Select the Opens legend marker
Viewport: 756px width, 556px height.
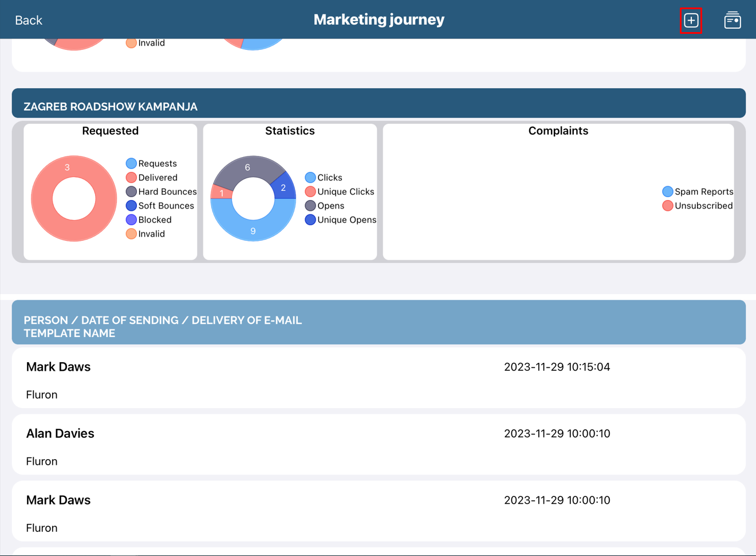(310, 206)
